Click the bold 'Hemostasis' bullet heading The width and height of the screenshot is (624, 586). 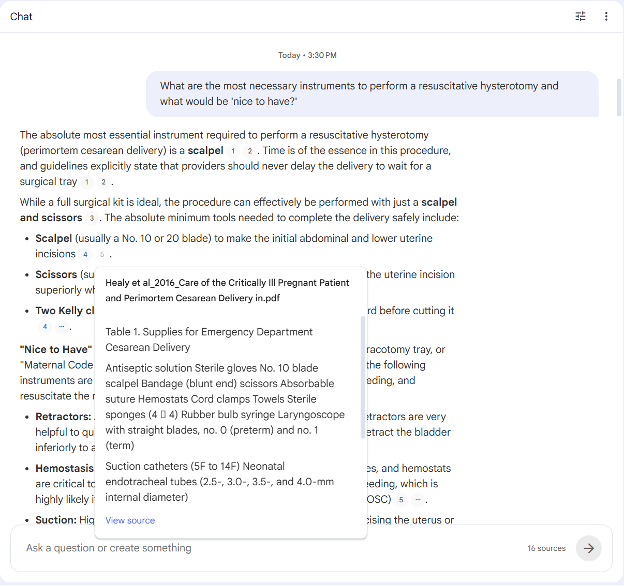click(64, 468)
